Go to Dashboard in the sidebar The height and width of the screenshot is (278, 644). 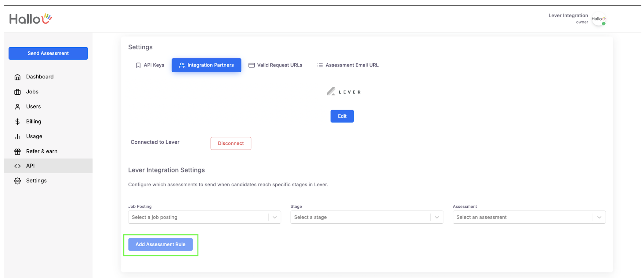(48, 77)
